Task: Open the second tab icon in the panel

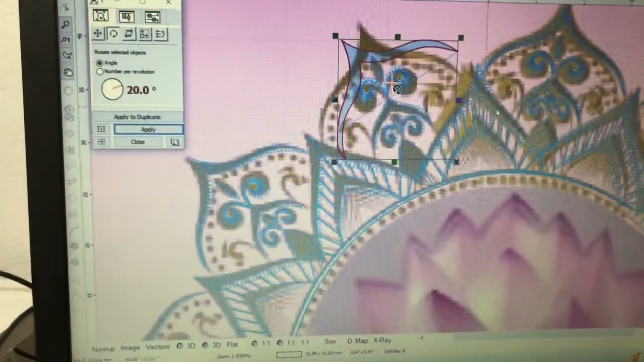Action: click(126, 17)
